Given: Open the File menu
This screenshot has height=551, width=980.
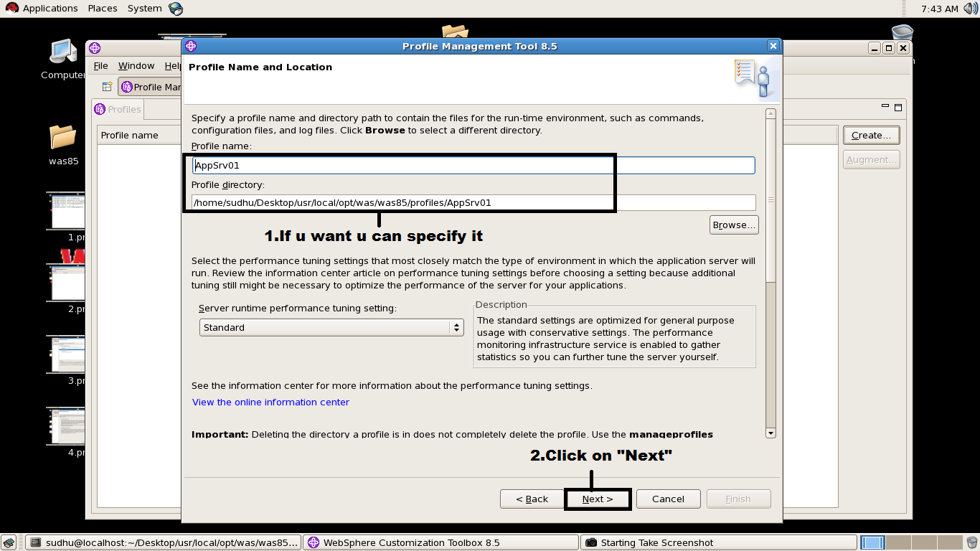Looking at the screenshot, I should click(x=100, y=65).
